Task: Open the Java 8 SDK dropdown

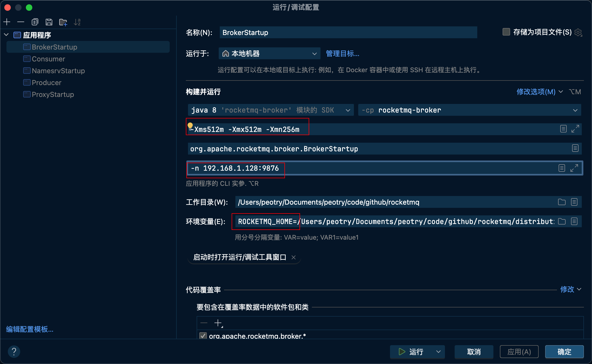Action: click(271, 110)
